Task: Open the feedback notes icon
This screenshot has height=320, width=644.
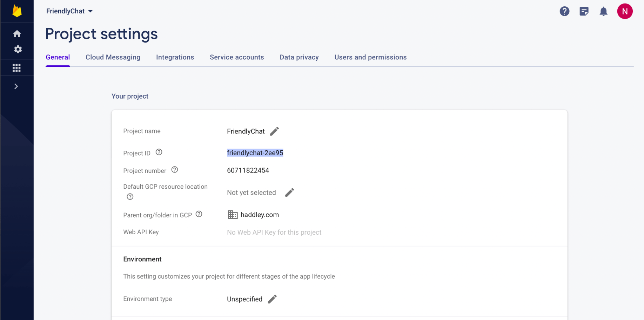Action: click(x=584, y=11)
